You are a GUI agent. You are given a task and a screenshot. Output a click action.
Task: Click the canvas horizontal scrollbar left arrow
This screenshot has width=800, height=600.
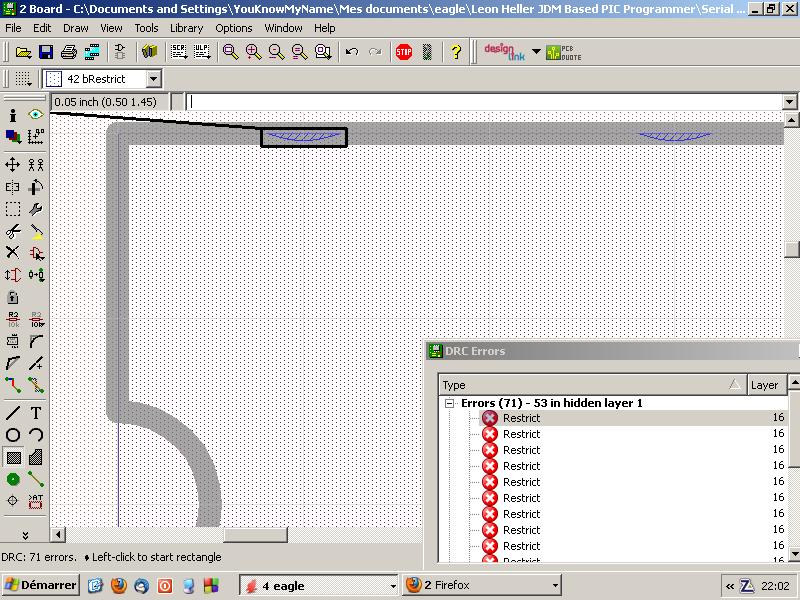[x=58, y=535]
